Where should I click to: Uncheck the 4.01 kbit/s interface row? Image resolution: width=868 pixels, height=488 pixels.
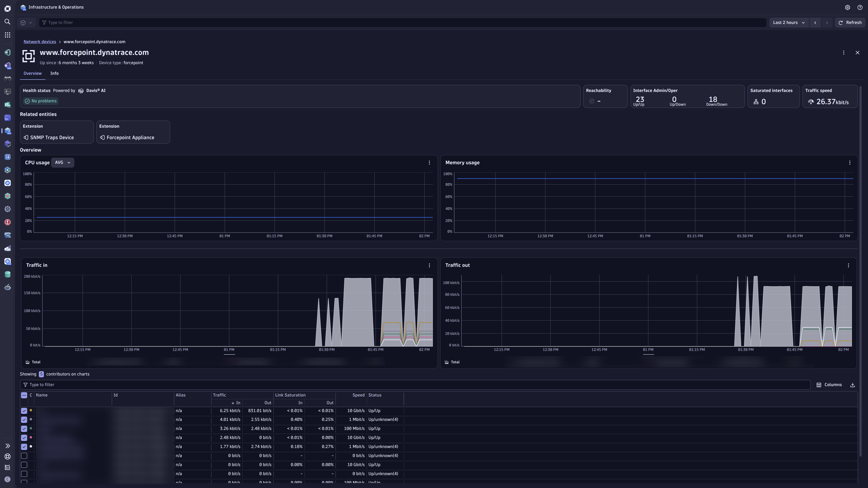click(24, 420)
